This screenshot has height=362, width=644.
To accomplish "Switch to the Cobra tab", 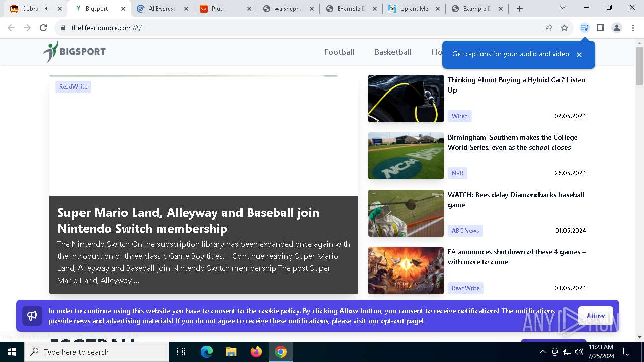I will coord(29,9).
